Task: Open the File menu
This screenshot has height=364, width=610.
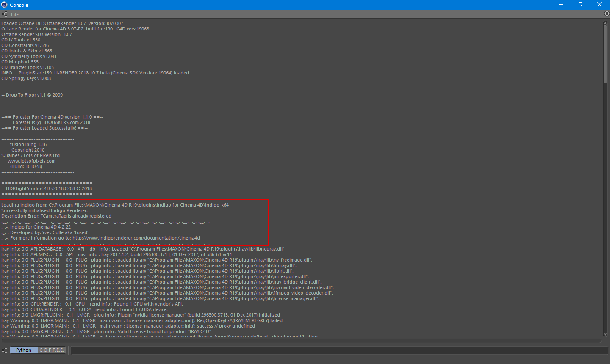Action: coord(15,14)
